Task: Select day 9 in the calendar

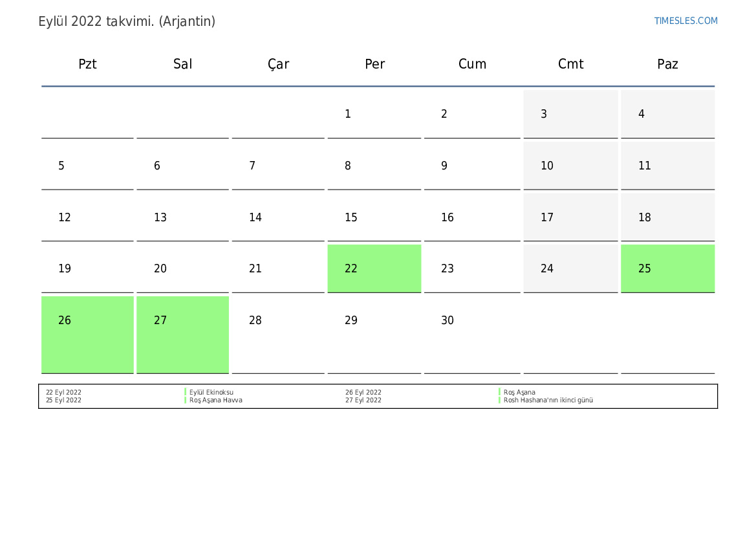Action: (472, 166)
